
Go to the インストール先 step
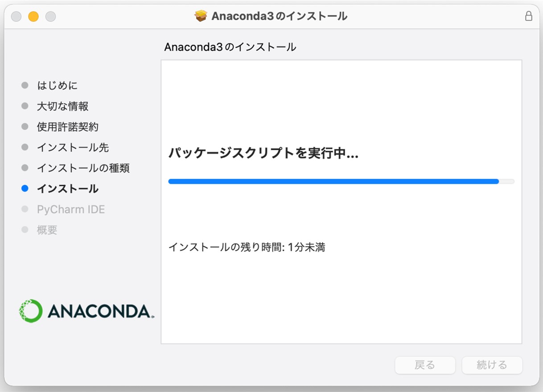[x=73, y=147]
